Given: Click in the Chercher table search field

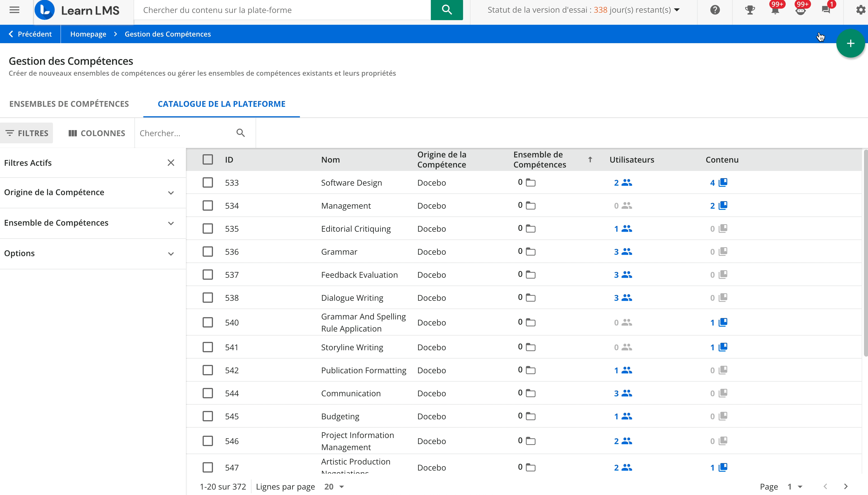Looking at the screenshot, I should (x=185, y=133).
